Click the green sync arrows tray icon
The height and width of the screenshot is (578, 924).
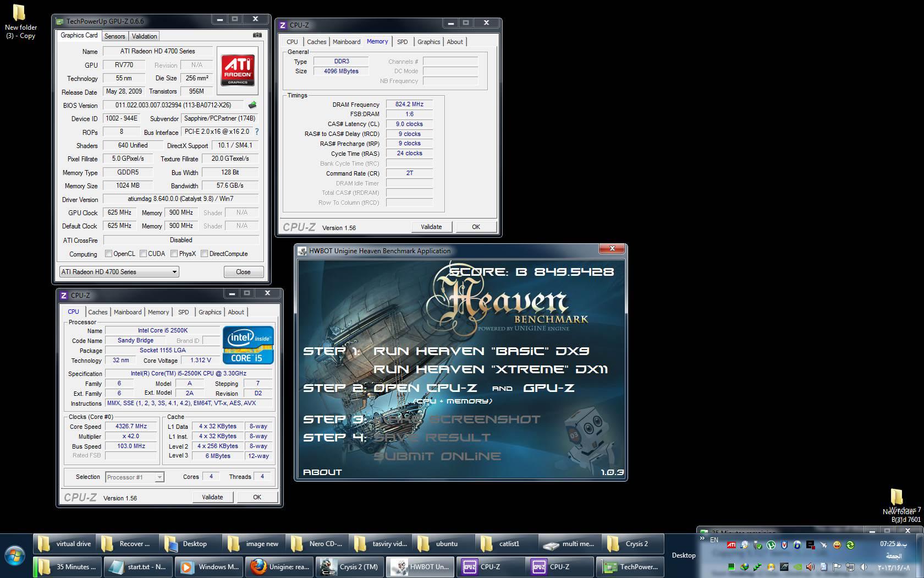[x=850, y=545]
